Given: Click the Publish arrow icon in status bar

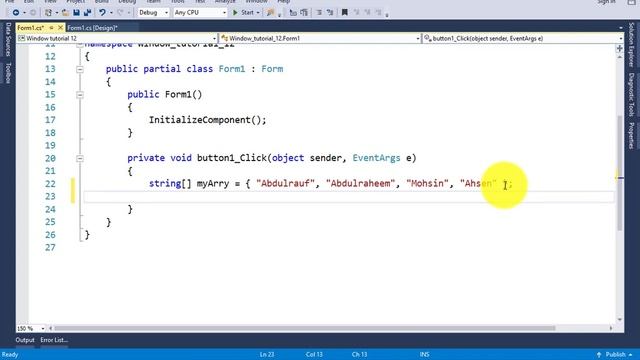Looking at the screenshot, I should (599, 354).
